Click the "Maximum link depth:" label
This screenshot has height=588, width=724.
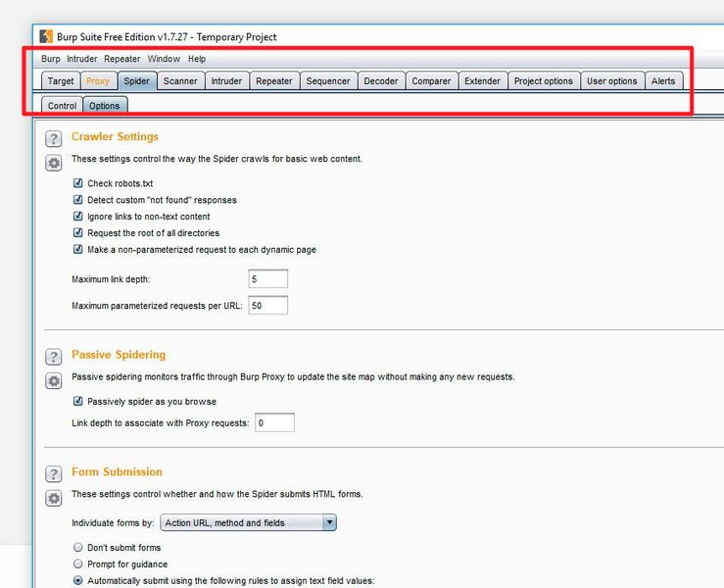111,279
